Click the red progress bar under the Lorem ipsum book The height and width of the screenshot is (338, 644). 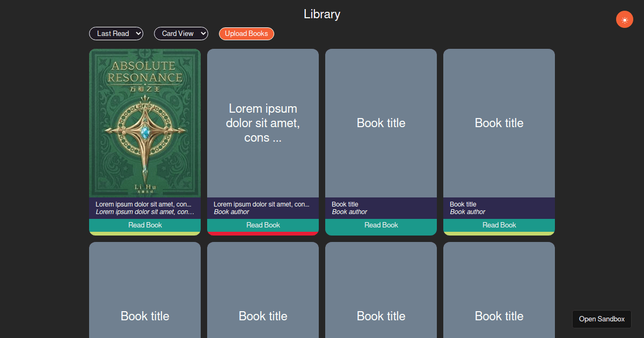[x=262, y=232]
